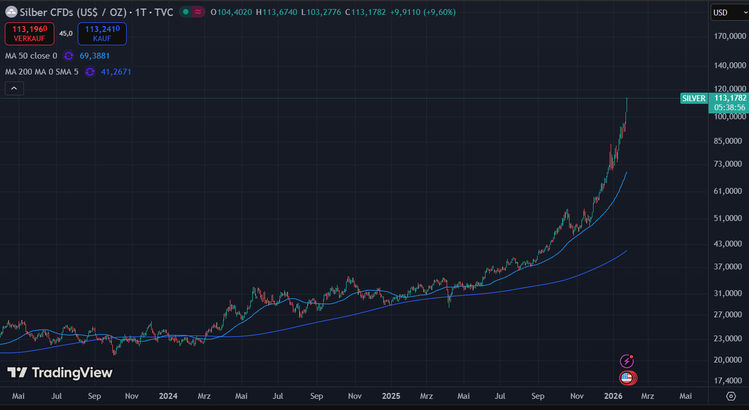Select the MA 50 close indicator label
749x410 pixels.
coord(31,56)
